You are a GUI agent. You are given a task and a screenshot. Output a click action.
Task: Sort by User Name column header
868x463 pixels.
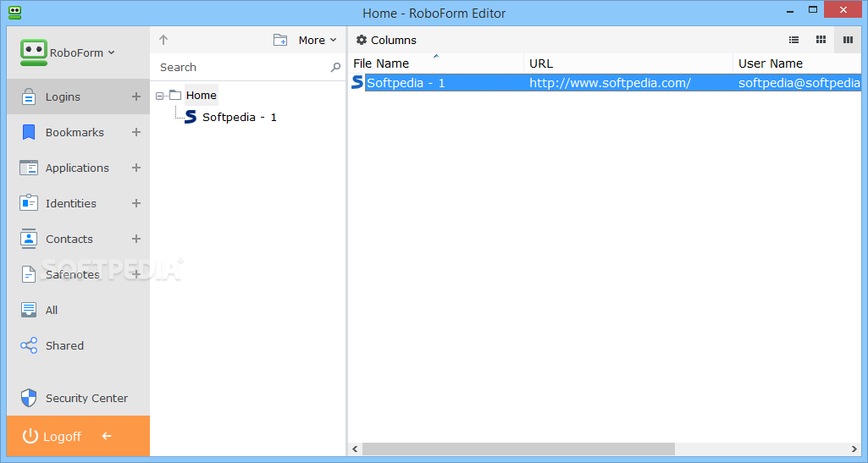[x=797, y=63]
